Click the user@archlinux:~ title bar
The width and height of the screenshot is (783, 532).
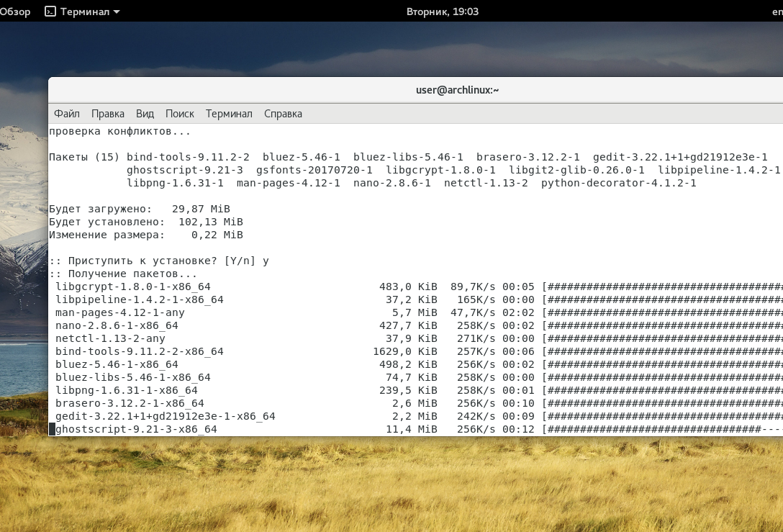pos(456,90)
